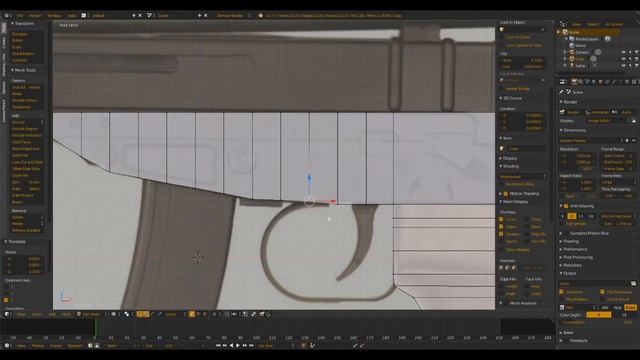Toggle the Faces overlay checkbox
This screenshot has width=640, height=360.
pyautogui.click(x=501, y=219)
